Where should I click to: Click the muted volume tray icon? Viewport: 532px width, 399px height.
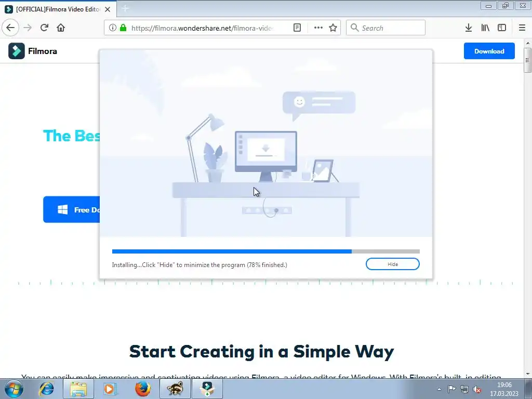point(477,389)
